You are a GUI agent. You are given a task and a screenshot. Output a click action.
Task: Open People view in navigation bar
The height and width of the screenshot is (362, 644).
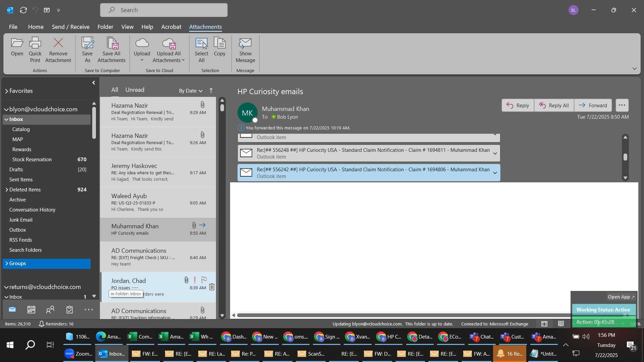coord(50,309)
